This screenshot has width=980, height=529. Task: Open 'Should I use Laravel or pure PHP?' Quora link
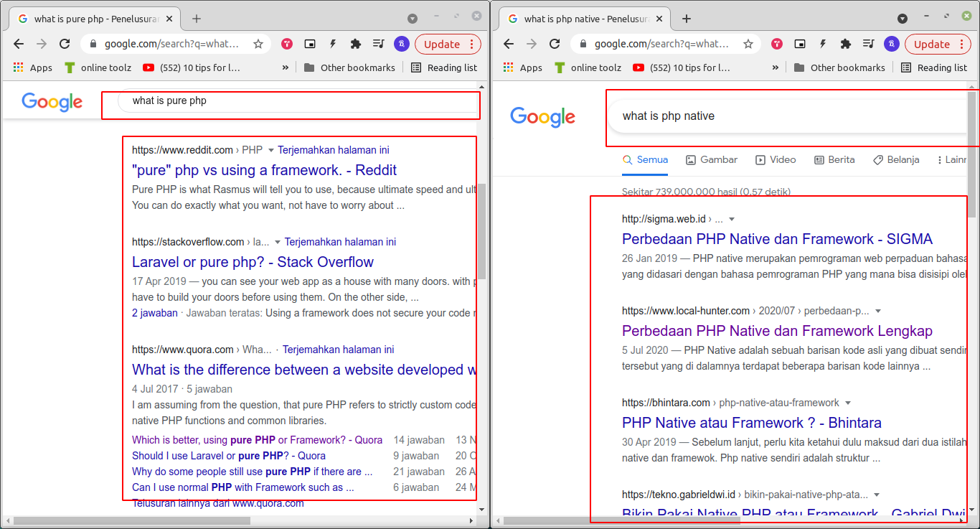[x=229, y=456]
